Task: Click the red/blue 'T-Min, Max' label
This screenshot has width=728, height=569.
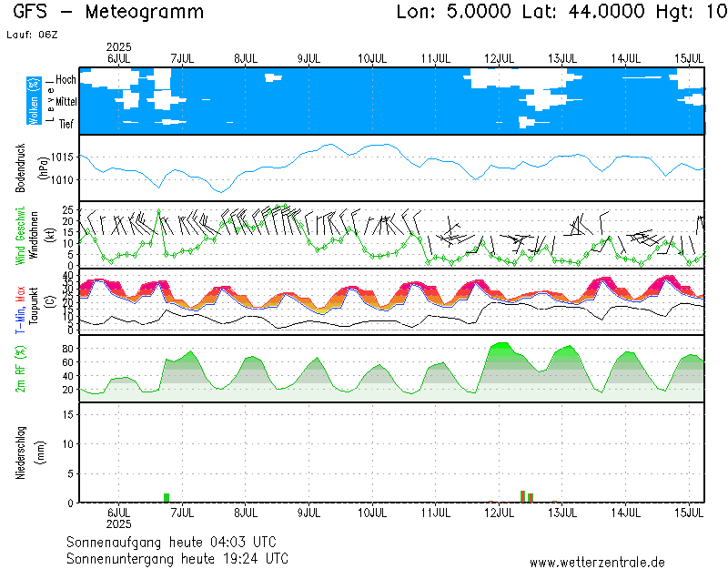Action: click(20, 310)
